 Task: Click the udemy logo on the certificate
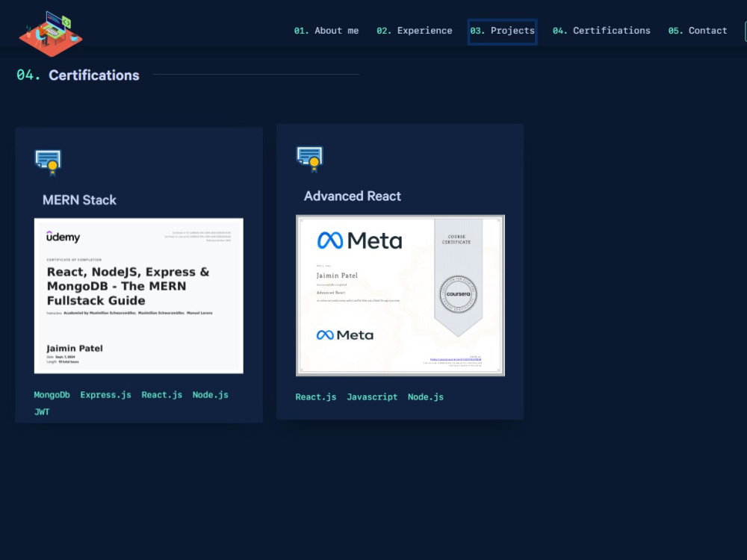pos(63,237)
